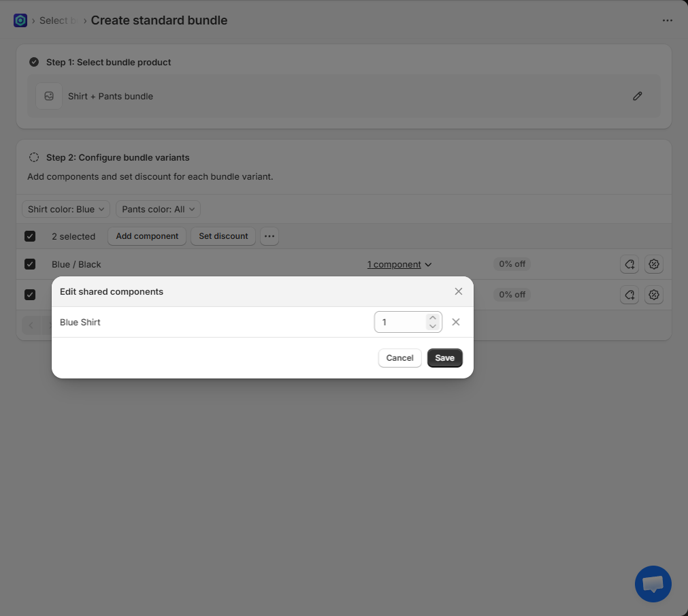Expand the 1 component dropdown

point(399,264)
